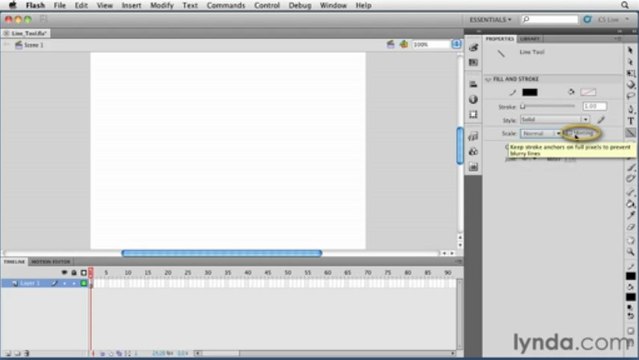Select the Eyedropper tool
Viewport: 639px width, 360px height.
coord(630,215)
